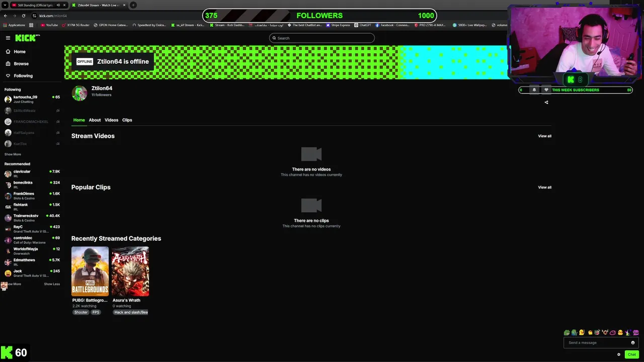644x362 pixels.
Task: Open offline channel FRANCOMACHEKEL
Action: [32, 122]
